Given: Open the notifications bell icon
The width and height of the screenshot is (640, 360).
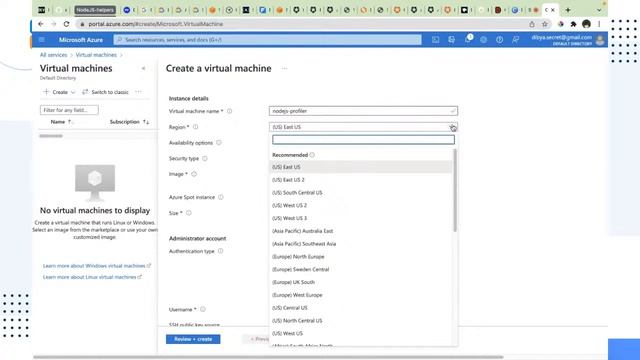Looking at the screenshot, I should 467,40.
